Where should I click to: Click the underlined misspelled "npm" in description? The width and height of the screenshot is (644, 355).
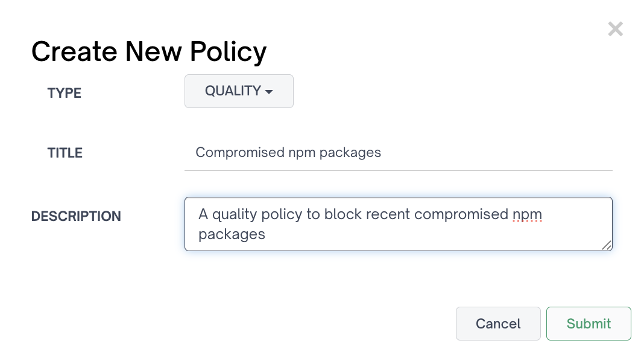528,214
